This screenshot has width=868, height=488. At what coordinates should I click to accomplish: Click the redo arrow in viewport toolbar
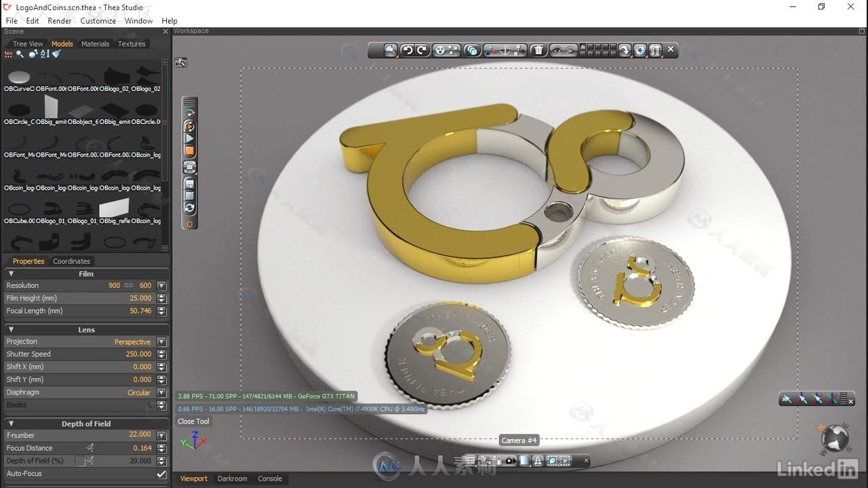point(422,50)
